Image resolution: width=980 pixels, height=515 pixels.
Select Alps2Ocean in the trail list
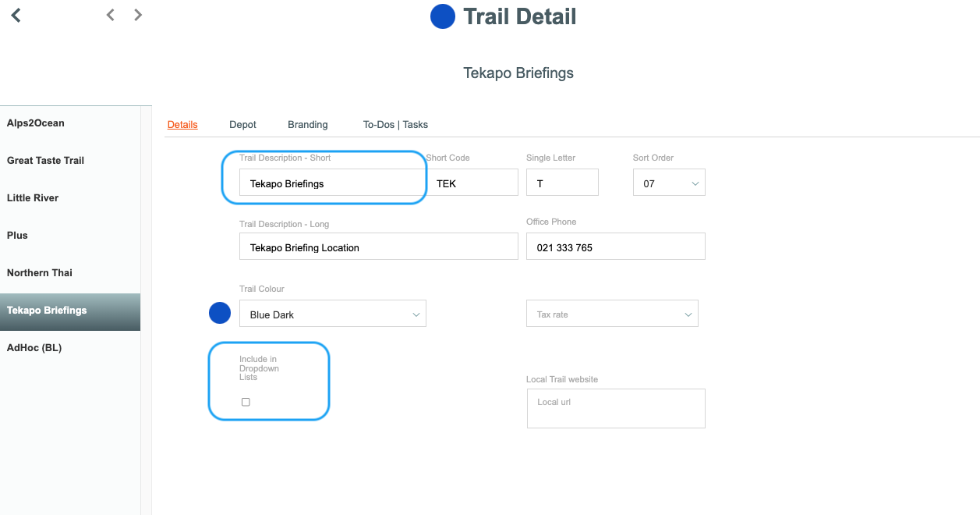70,123
